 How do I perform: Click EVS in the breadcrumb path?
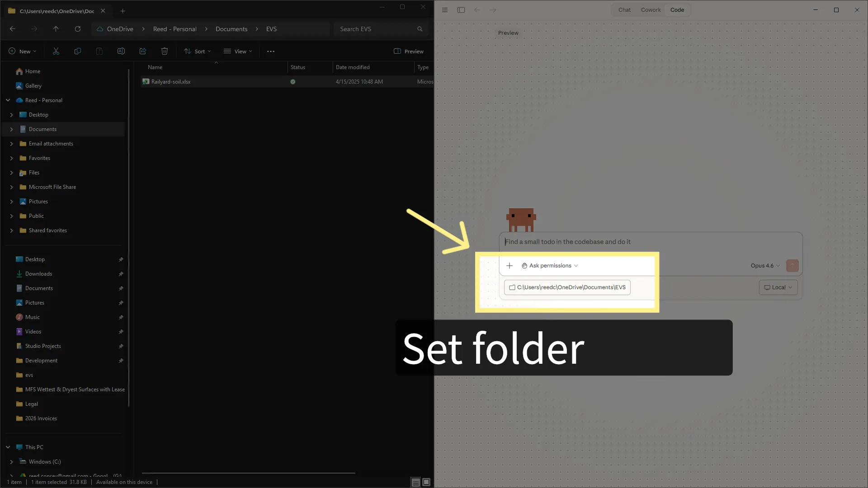point(271,29)
